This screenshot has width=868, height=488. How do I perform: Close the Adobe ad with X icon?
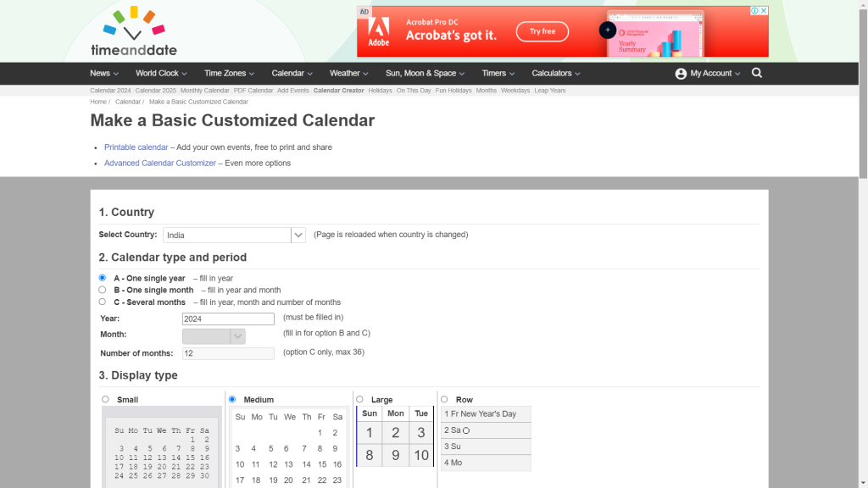pyautogui.click(x=763, y=11)
